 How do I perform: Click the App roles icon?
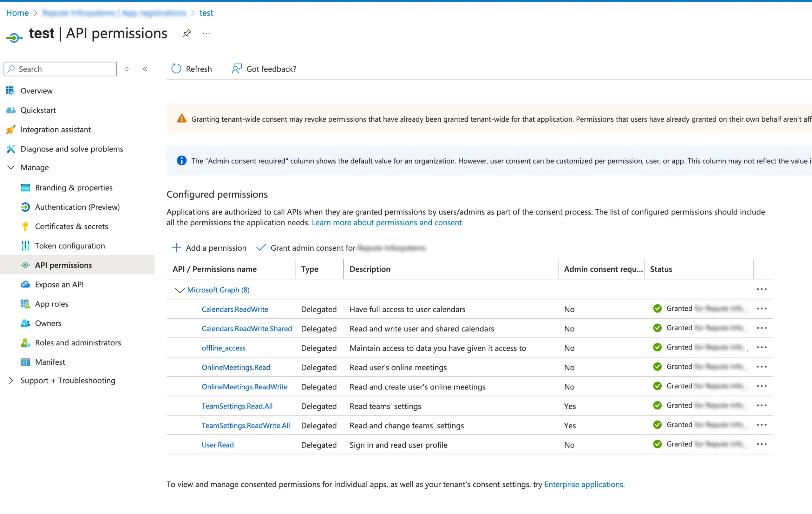[x=25, y=304]
